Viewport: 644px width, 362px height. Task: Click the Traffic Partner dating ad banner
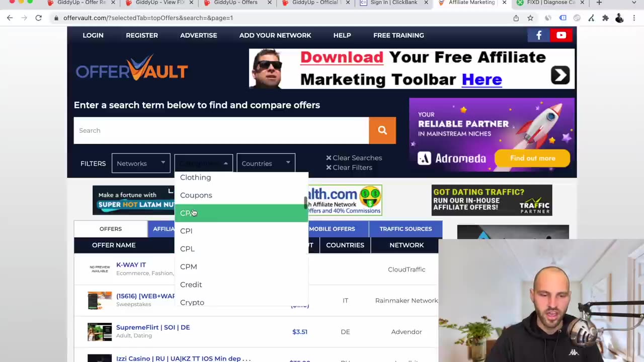tap(492, 200)
